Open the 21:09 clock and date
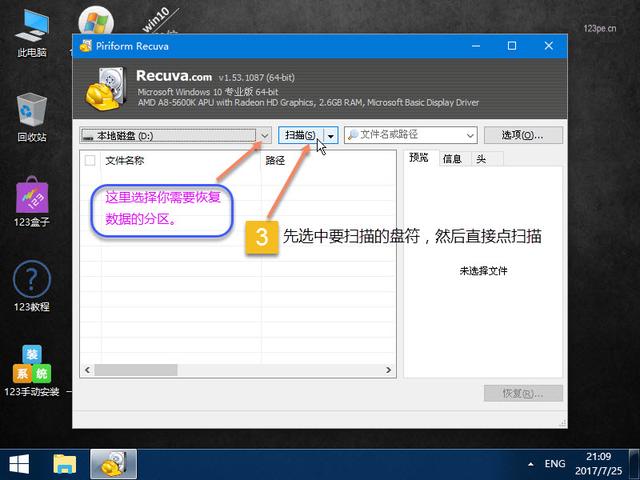640x480 pixels. point(598,464)
